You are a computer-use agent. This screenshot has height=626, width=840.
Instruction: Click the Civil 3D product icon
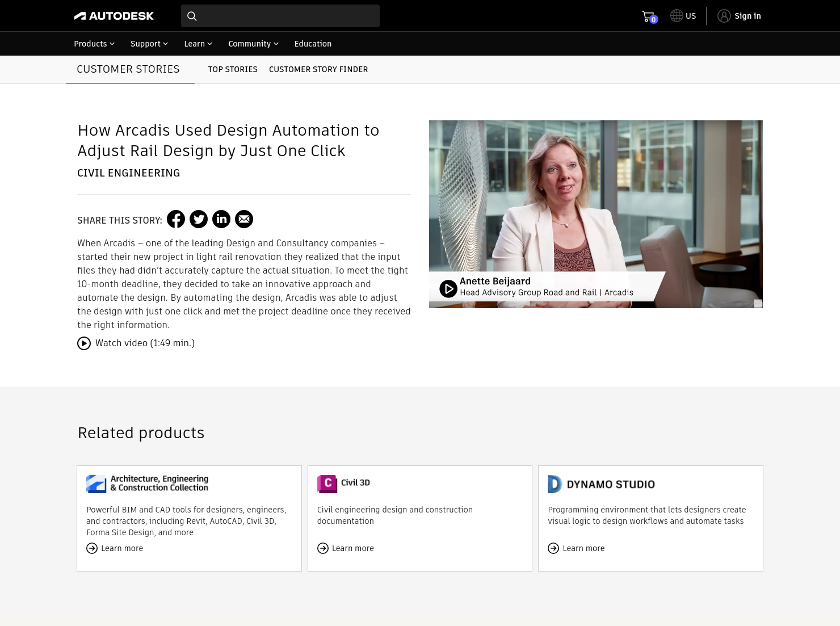pyautogui.click(x=327, y=484)
